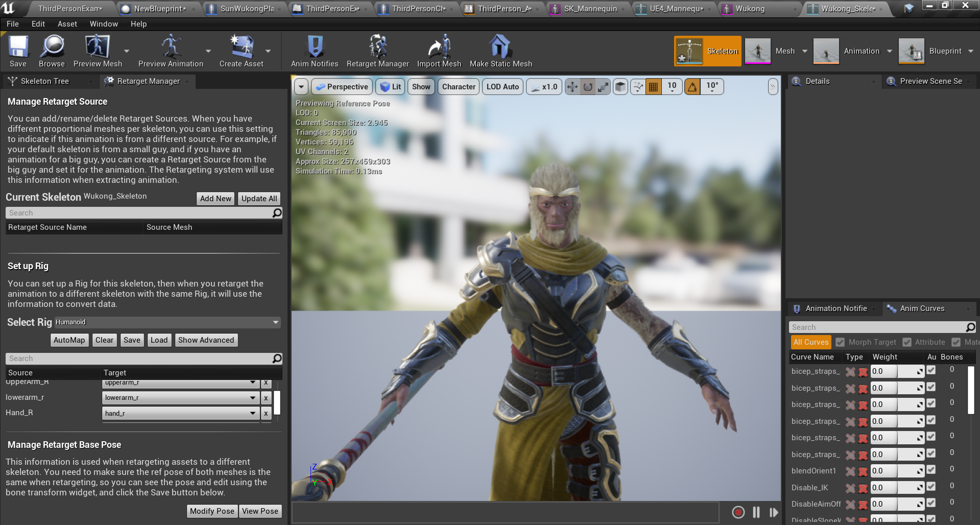This screenshot has height=525, width=980.
Task: Toggle Auto checkbox for Disable_IK curve
Action: click(931, 486)
